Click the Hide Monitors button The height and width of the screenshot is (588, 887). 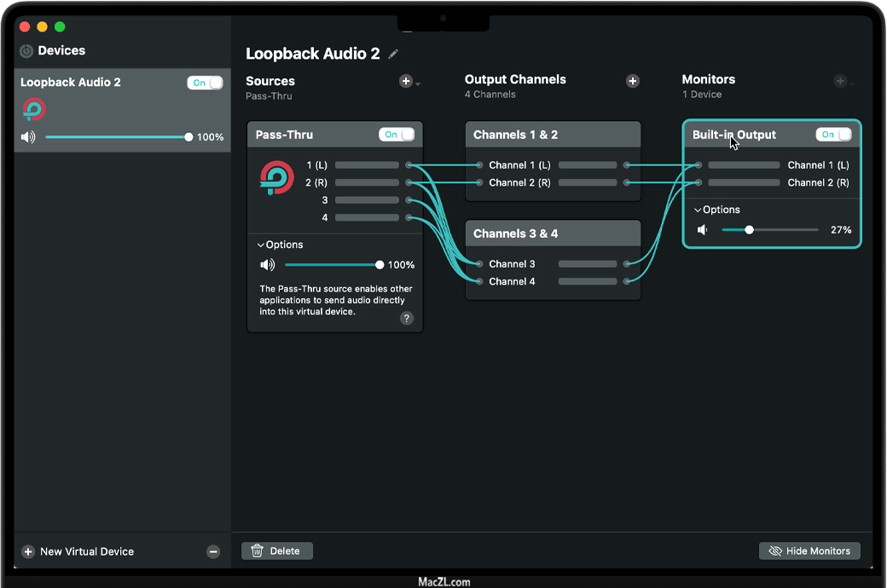pos(809,551)
